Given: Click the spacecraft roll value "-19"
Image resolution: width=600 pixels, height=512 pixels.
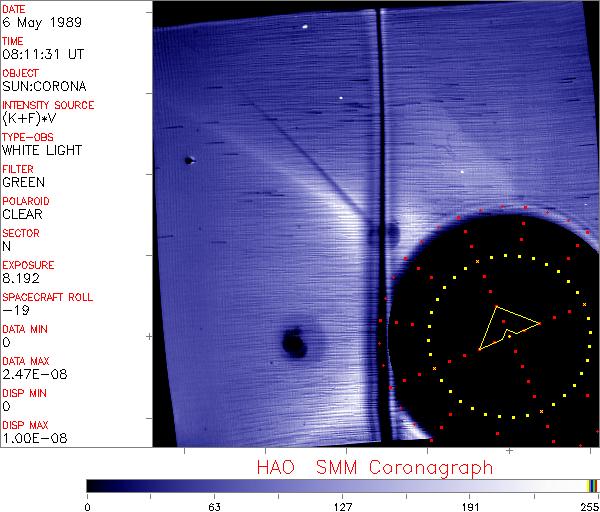Looking at the screenshot, I should pyautogui.click(x=13, y=310).
